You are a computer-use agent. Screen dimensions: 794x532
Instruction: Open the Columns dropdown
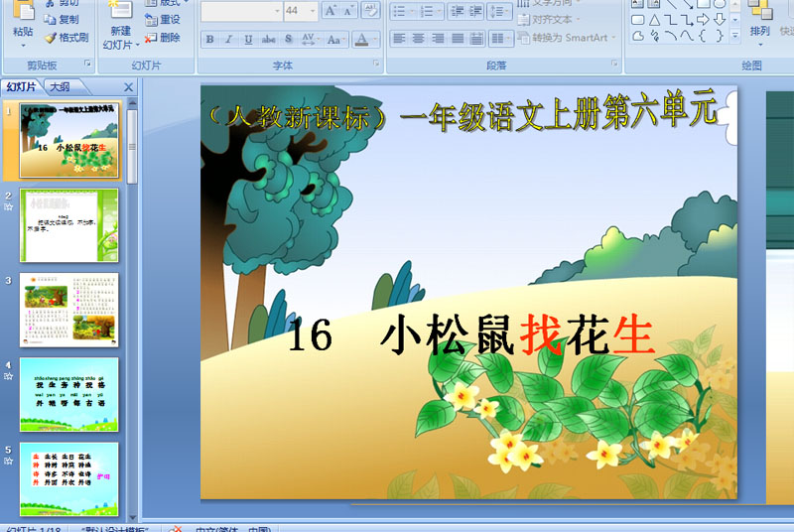pyautogui.click(x=502, y=39)
